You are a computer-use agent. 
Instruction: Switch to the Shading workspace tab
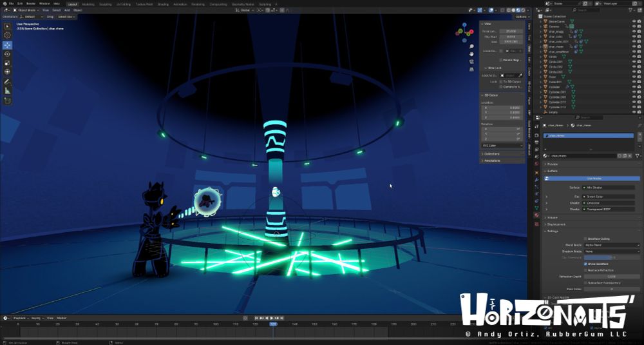(x=163, y=4)
